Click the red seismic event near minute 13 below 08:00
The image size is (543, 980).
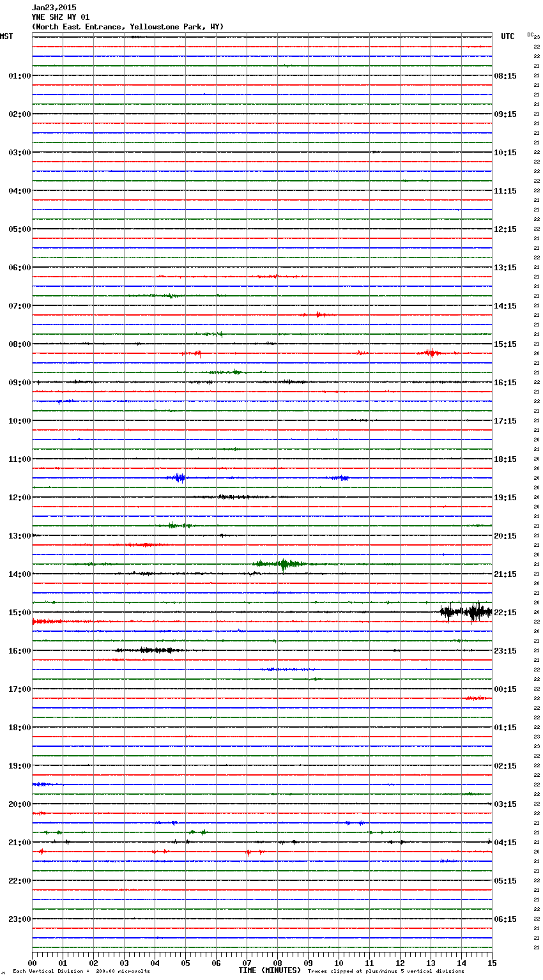tap(431, 353)
